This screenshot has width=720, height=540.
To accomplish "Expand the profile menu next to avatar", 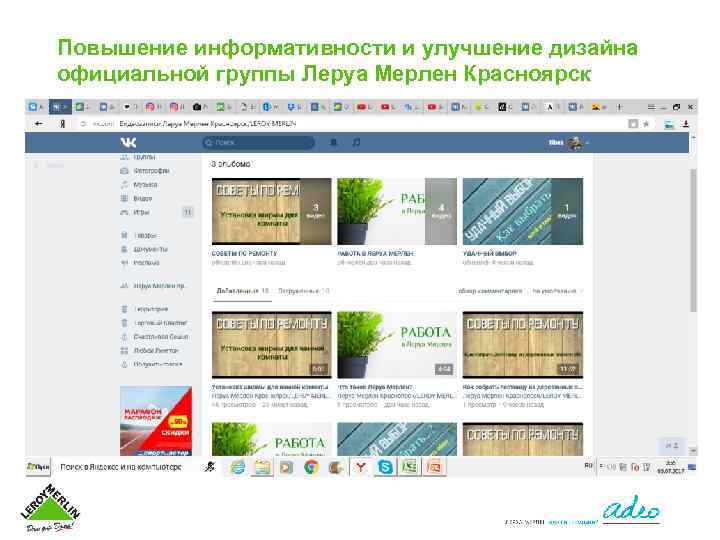I will pyautogui.click(x=586, y=143).
